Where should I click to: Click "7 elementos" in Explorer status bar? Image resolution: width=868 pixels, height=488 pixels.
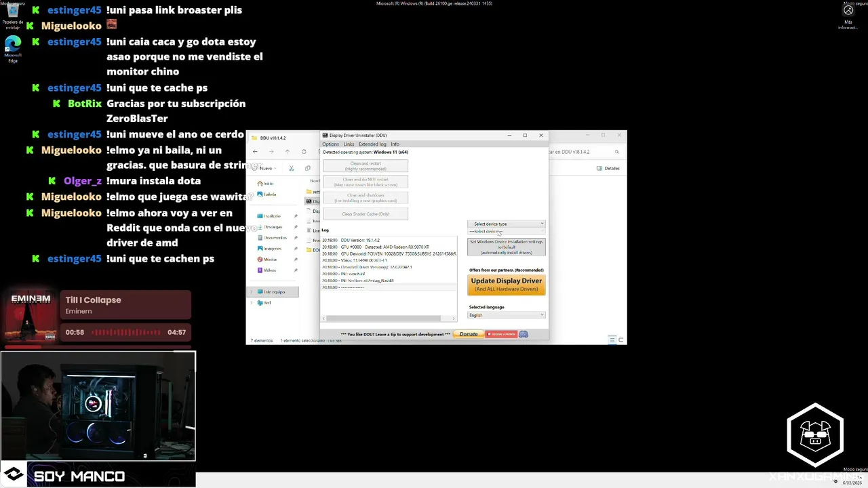pyautogui.click(x=261, y=340)
